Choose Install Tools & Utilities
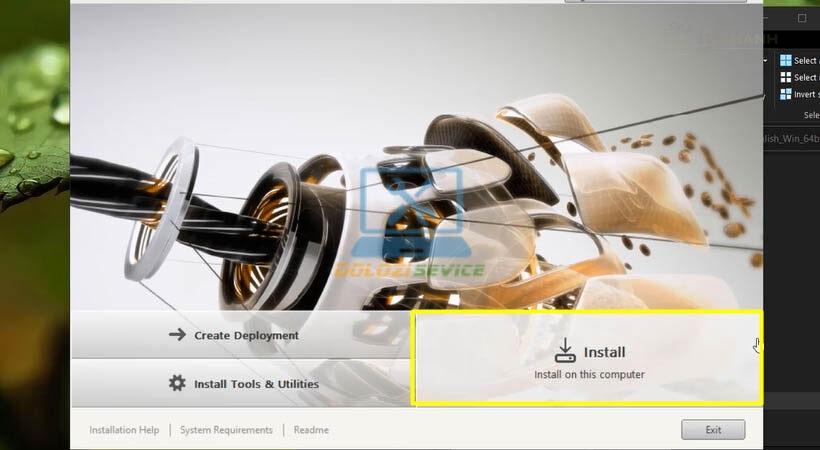This screenshot has height=450, width=820. (241, 384)
